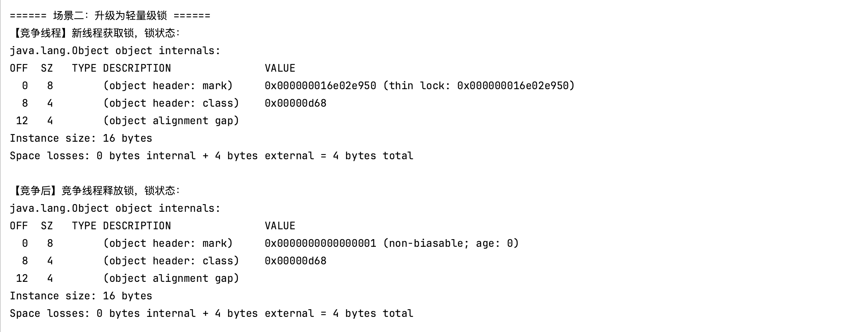The width and height of the screenshot is (868, 332).
Task: Click the first Space losses line
Action: (211, 156)
